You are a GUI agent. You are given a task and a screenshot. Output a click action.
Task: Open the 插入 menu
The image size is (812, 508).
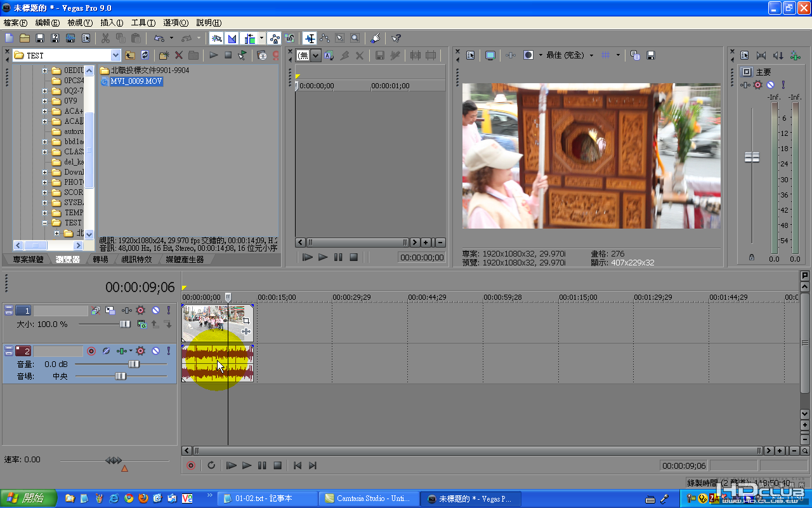(x=112, y=22)
